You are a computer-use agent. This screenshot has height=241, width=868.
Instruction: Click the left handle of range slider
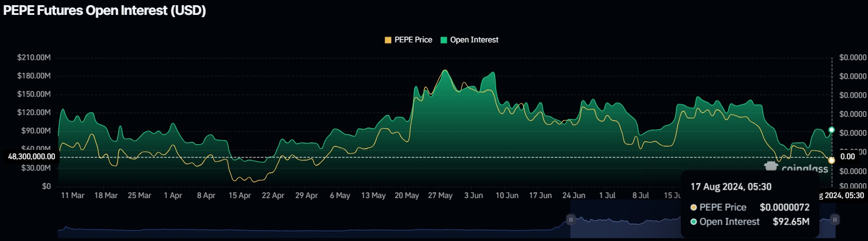coord(571,219)
